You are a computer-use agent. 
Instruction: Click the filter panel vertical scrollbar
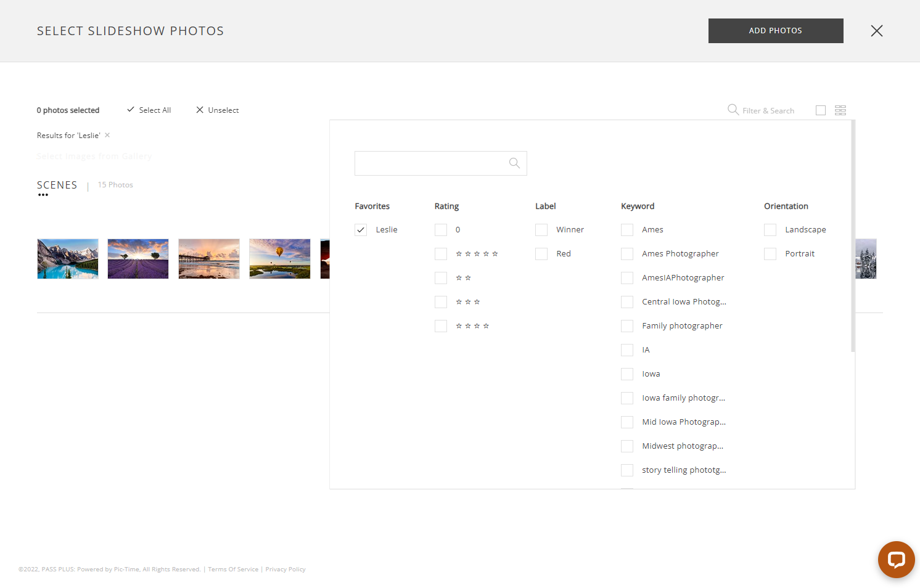pyautogui.click(x=853, y=236)
